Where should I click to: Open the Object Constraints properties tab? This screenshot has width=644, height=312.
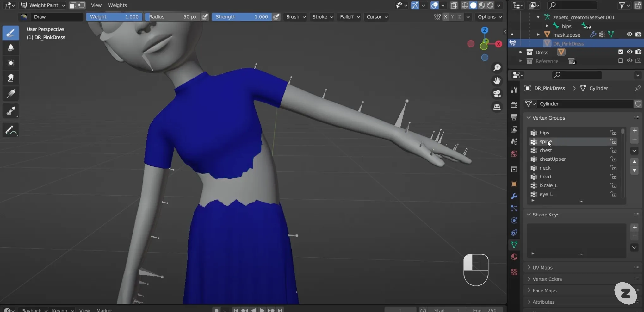click(514, 233)
